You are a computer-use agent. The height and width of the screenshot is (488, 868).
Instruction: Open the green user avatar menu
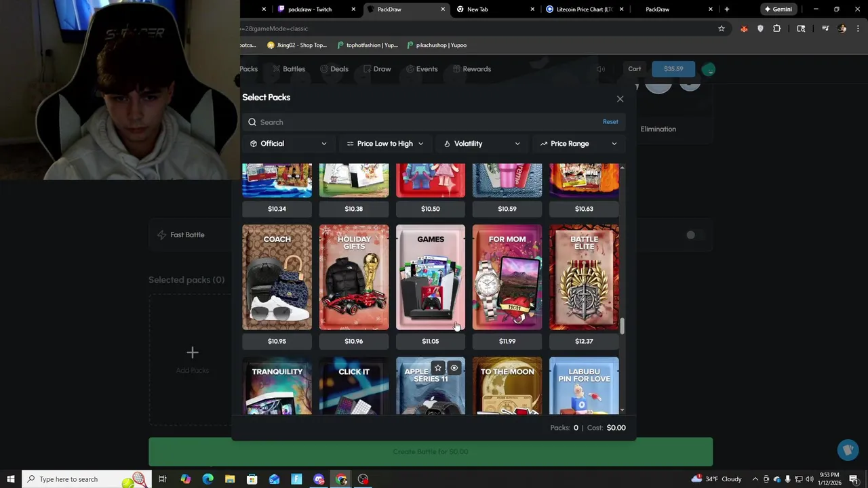coord(709,69)
